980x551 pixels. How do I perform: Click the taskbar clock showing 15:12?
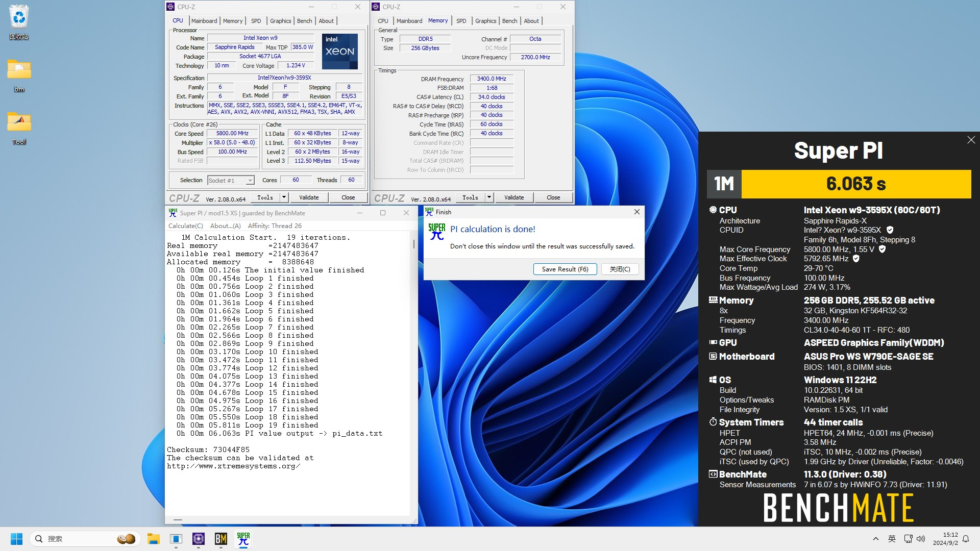[x=946, y=539]
